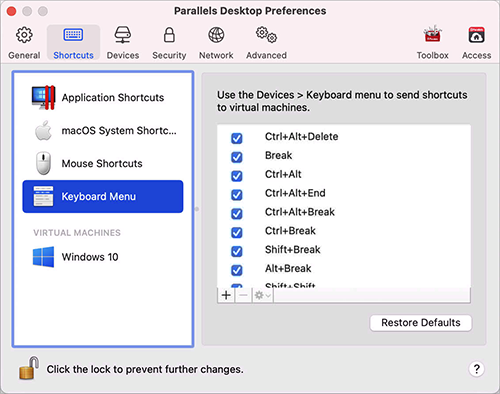Select the Shortcuts keyboard icon

73,35
